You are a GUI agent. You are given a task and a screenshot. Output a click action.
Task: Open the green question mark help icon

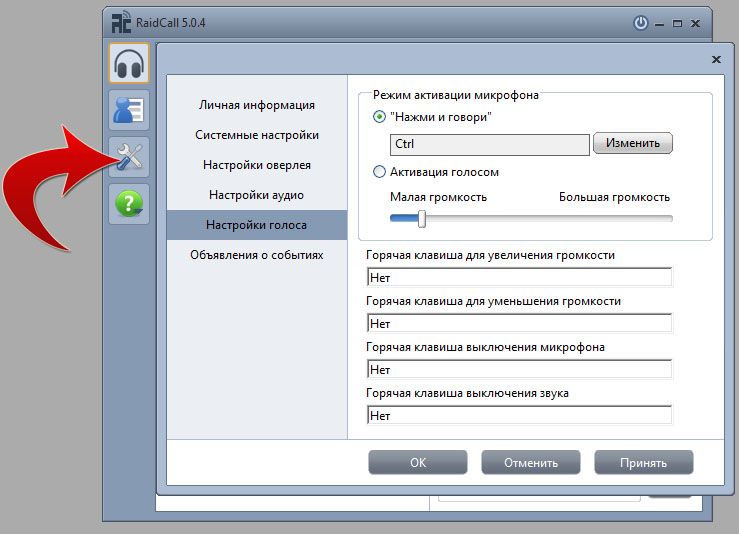129,204
